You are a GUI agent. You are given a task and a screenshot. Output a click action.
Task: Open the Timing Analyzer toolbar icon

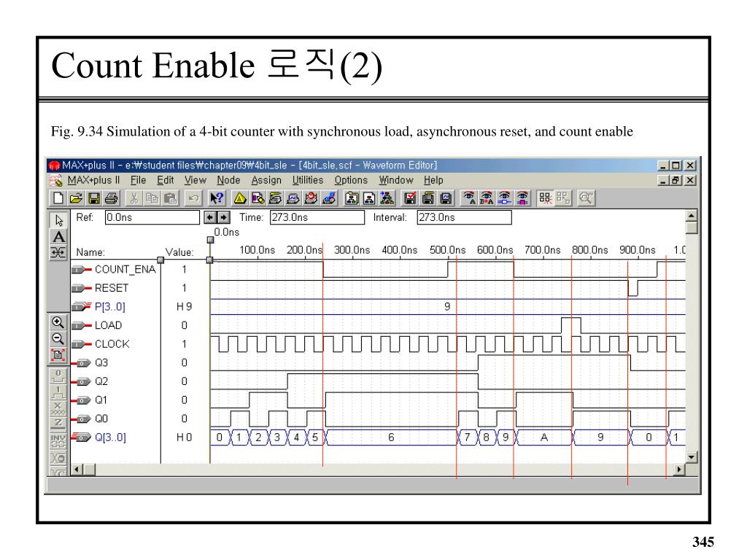311,198
